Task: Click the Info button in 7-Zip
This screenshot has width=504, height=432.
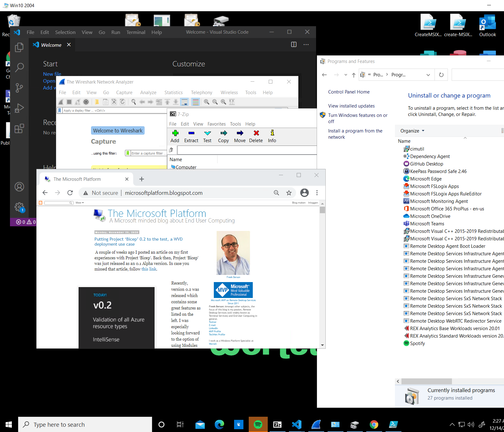Action: tap(272, 137)
